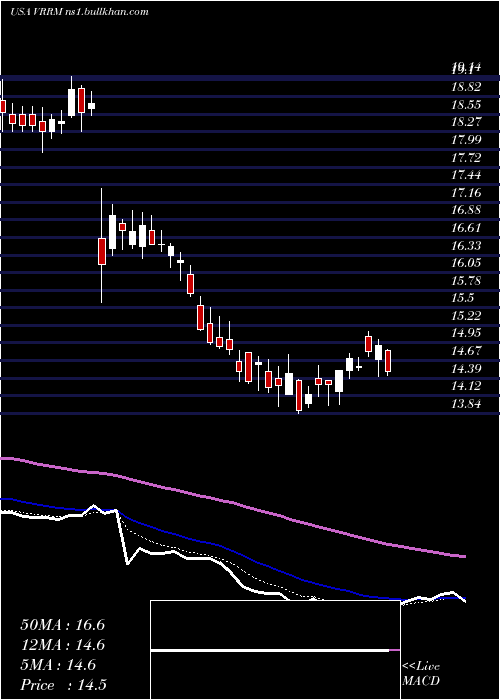Click the 15.5 price axis label
The image size is (500, 700).
tap(463, 298)
